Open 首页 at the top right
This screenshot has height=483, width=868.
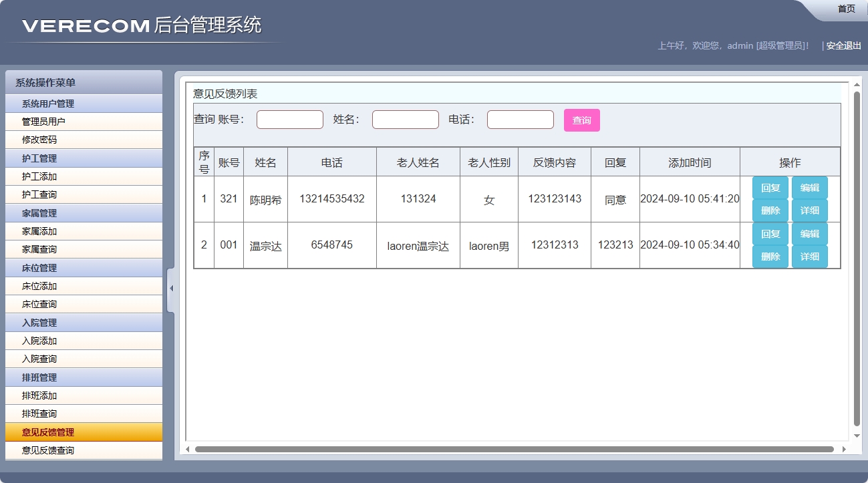(845, 9)
